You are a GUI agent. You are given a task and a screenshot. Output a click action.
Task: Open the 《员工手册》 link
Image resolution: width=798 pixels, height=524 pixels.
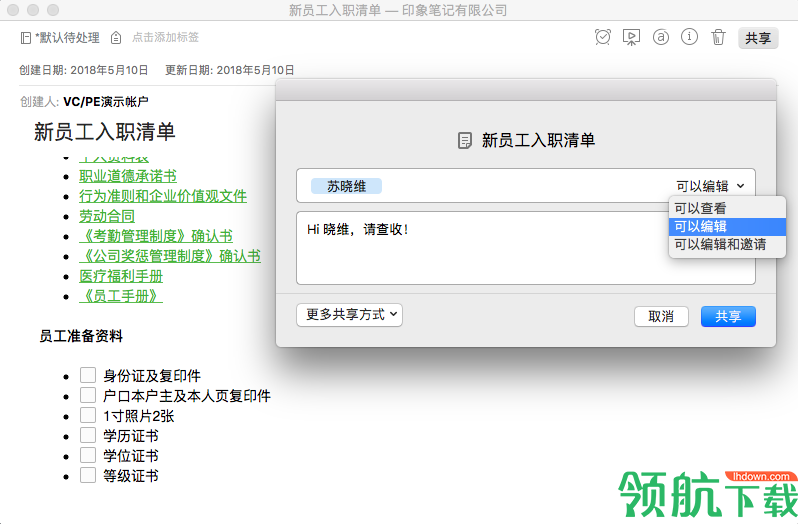121,296
